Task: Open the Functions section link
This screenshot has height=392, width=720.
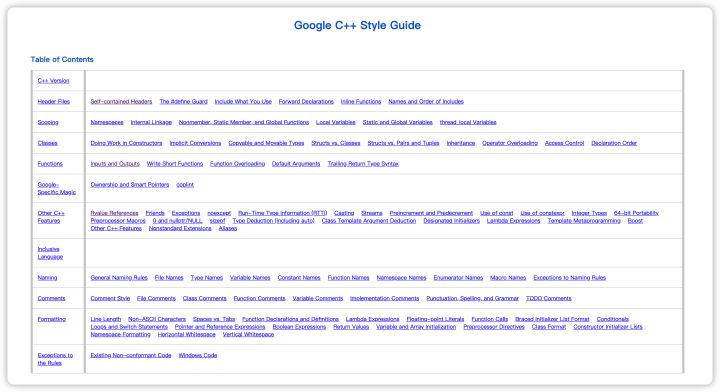Action: click(x=50, y=163)
